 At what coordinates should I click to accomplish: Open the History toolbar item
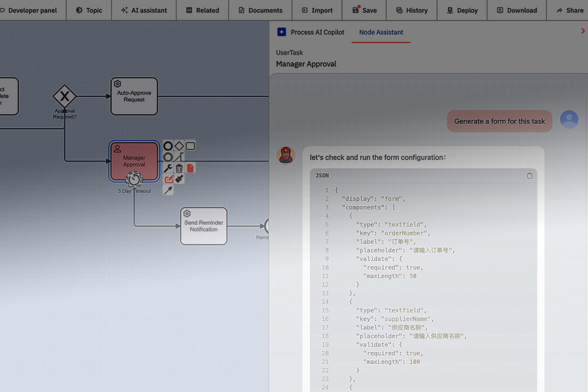[x=412, y=10]
